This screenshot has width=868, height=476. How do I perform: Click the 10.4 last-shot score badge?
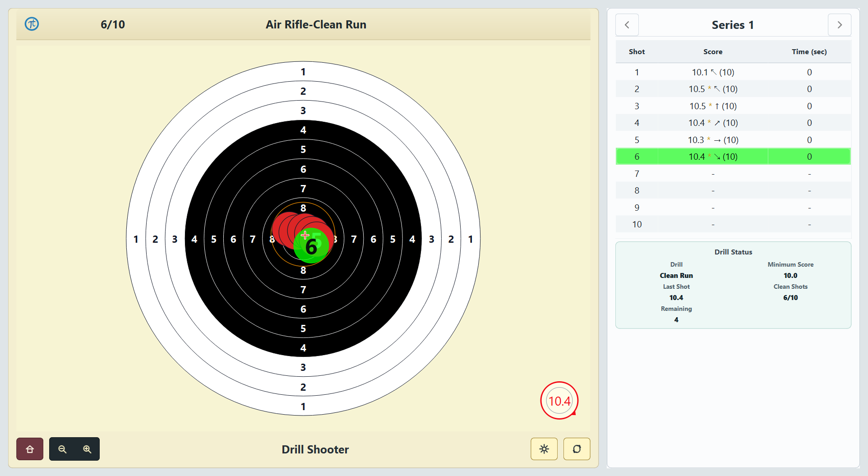point(559,401)
